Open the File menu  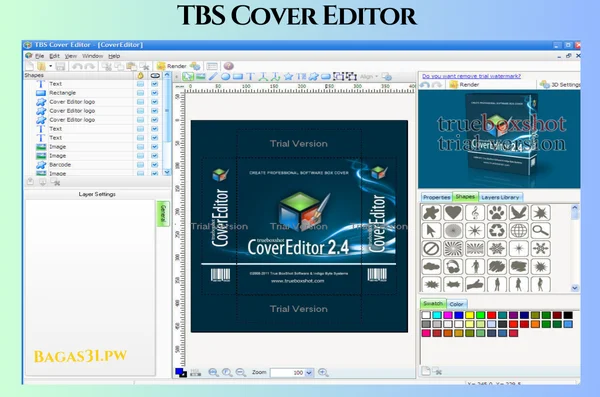coord(39,56)
